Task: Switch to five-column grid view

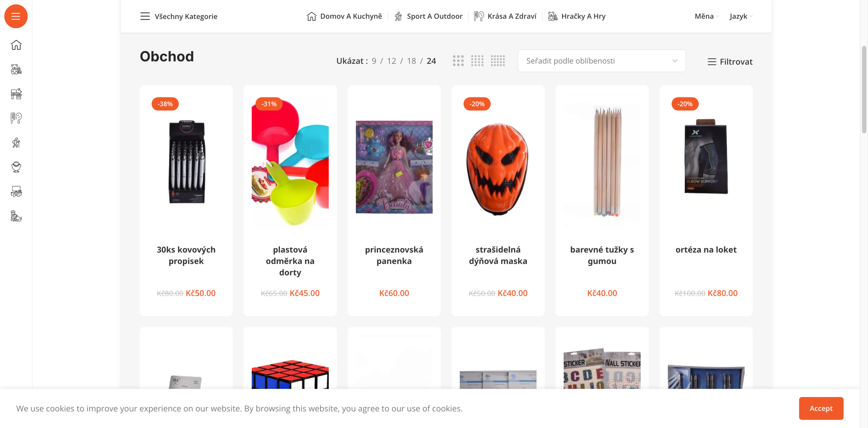Action: [x=498, y=61]
